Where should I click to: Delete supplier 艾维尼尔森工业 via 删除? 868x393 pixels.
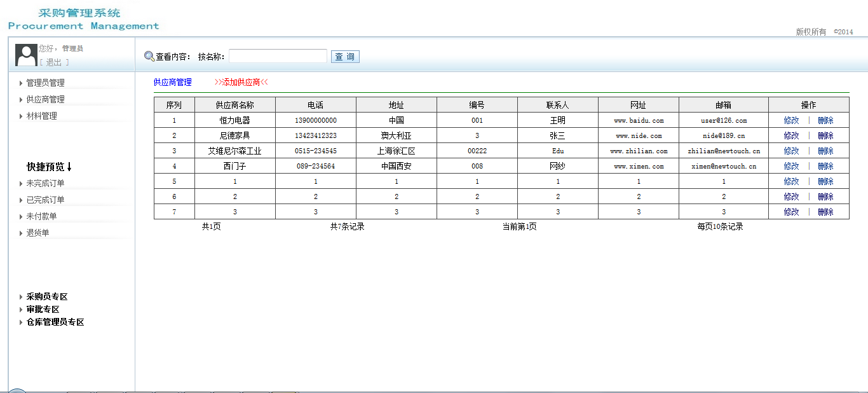[x=825, y=151]
